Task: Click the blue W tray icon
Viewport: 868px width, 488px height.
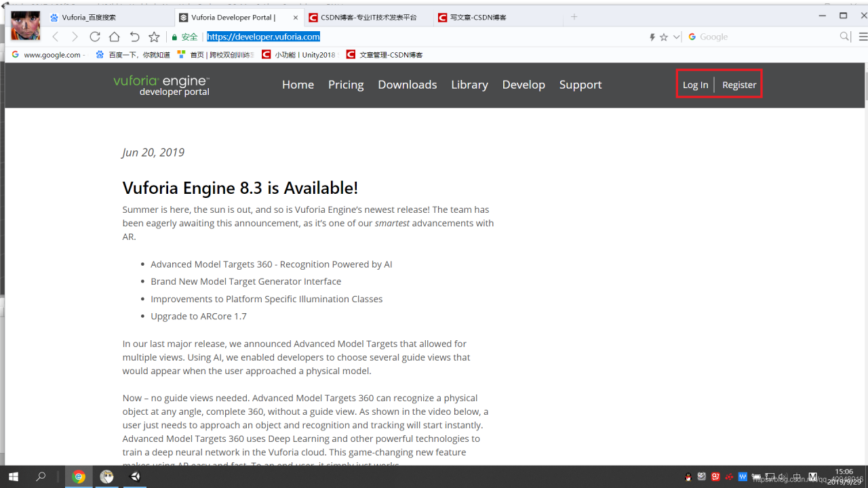Action: 743,476
